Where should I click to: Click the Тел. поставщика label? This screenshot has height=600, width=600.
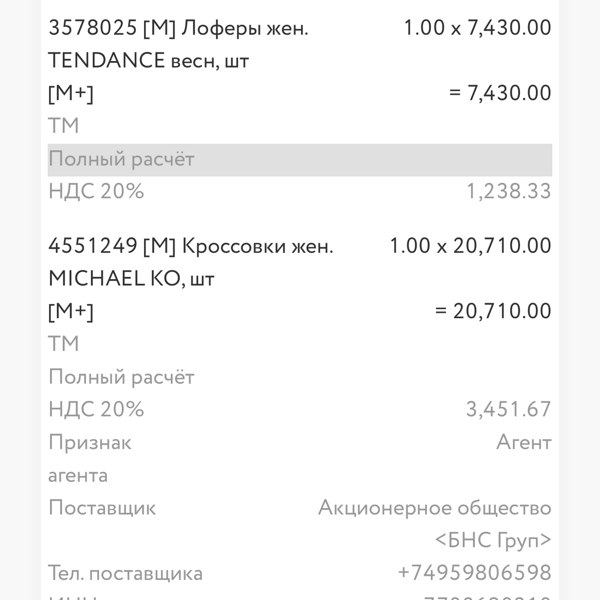[126, 574]
